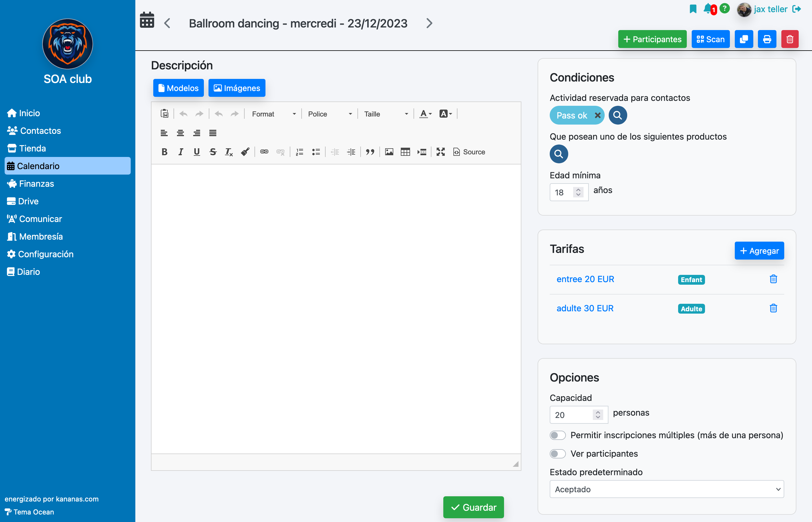Maximize the editor with fullscreen icon
812x522 pixels.
click(440, 152)
